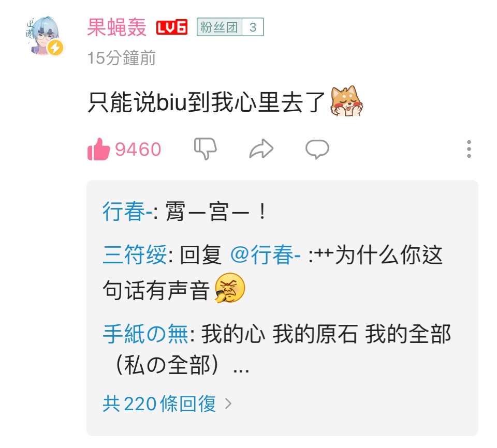The height and width of the screenshot is (448, 497).
Task: Expand all replies via 共220條回復
Action: click(x=159, y=404)
